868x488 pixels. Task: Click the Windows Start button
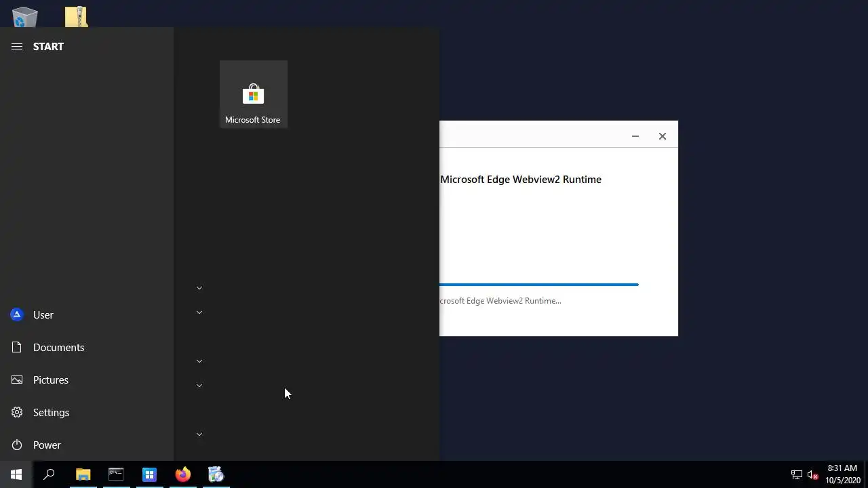pyautogui.click(x=16, y=474)
